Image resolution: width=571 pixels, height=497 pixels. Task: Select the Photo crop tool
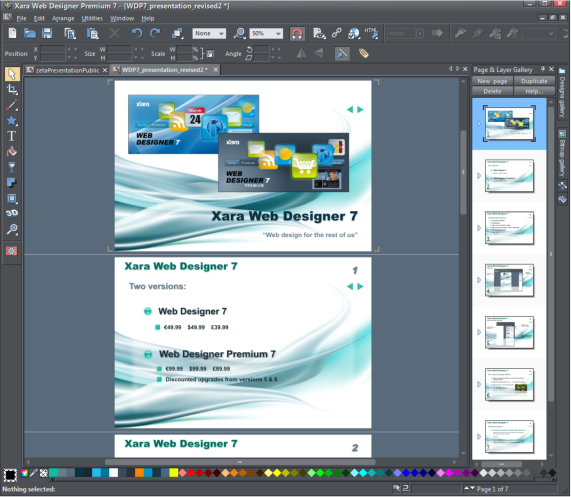pos(12,89)
